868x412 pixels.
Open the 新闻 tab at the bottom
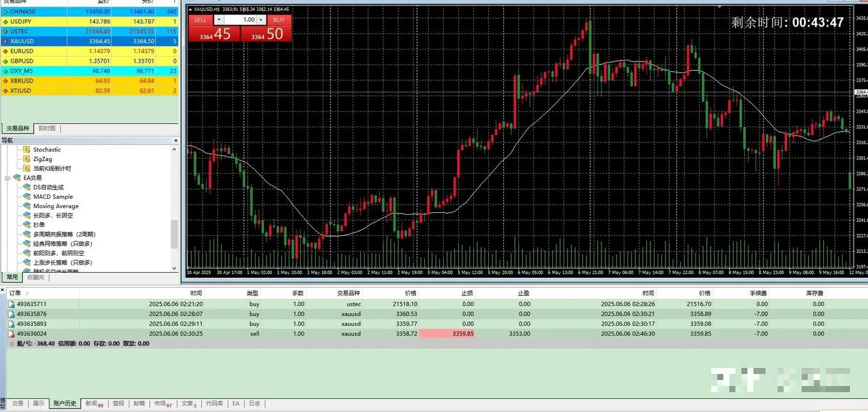click(x=90, y=404)
